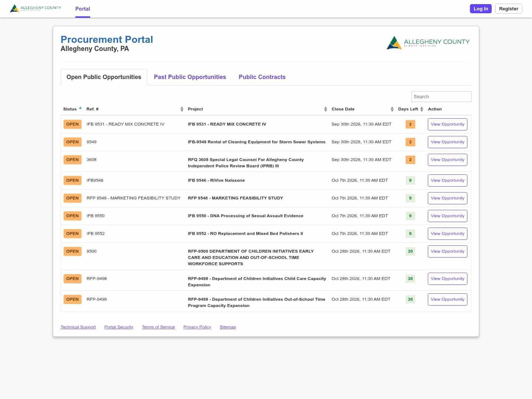Sort table by the Close Date column arrows

[x=392, y=109]
